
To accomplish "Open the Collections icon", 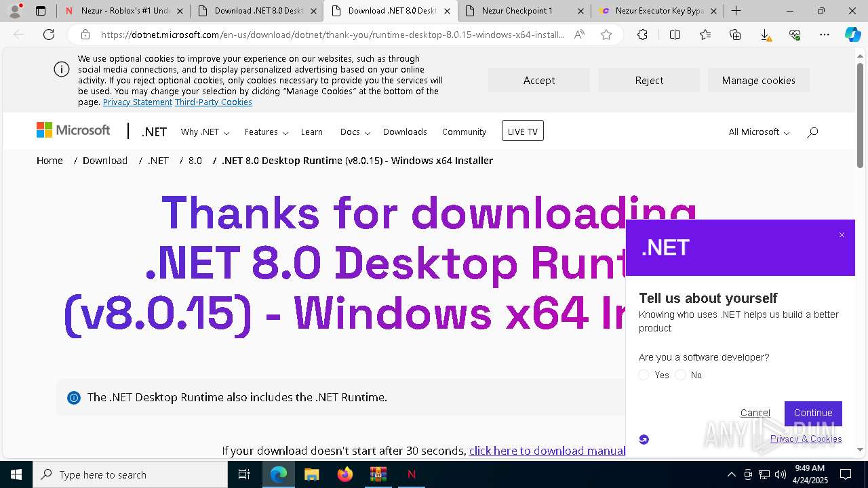I will (735, 35).
